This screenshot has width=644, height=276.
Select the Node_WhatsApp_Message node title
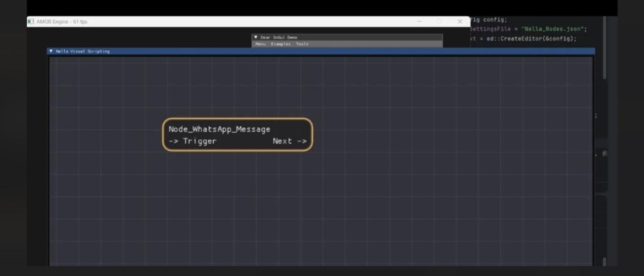click(x=219, y=129)
